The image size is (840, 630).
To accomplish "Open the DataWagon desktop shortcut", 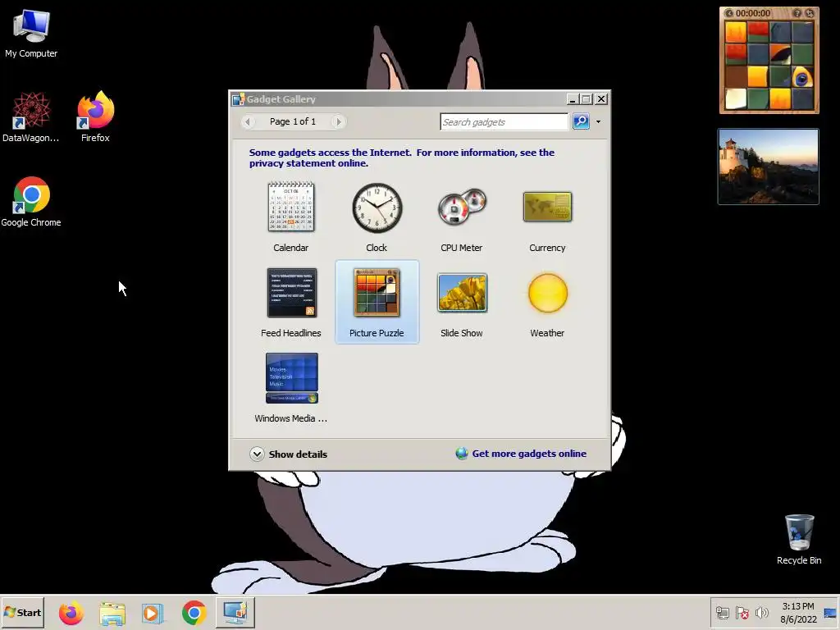I will pos(31,117).
